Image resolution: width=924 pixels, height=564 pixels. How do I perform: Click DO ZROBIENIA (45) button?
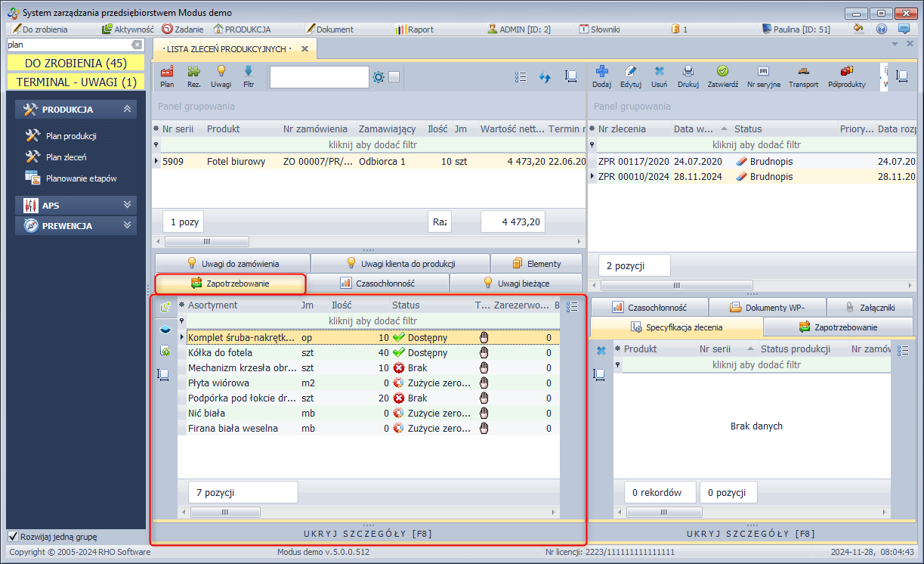(x=76, y=63)
